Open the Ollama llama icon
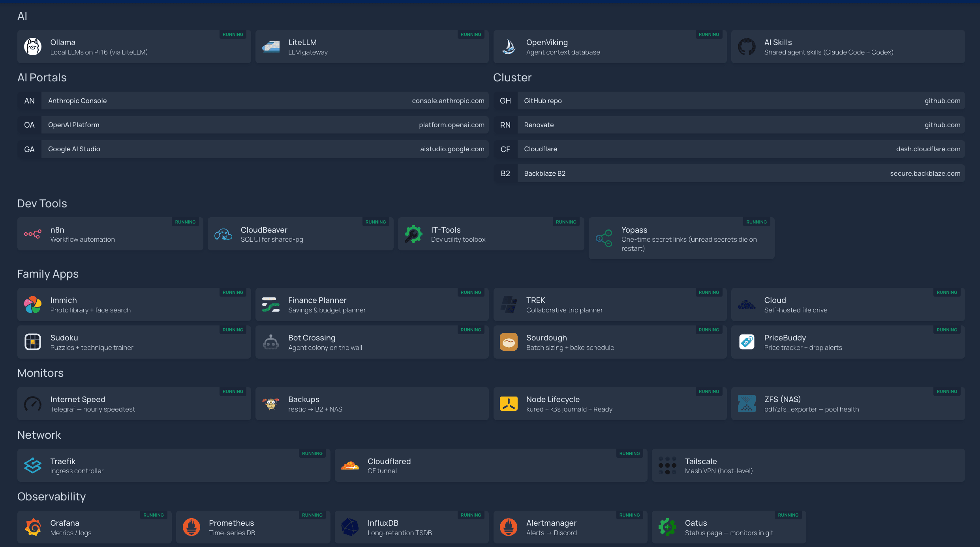Viewport: 980px width, 547px height. click(33, 47)
